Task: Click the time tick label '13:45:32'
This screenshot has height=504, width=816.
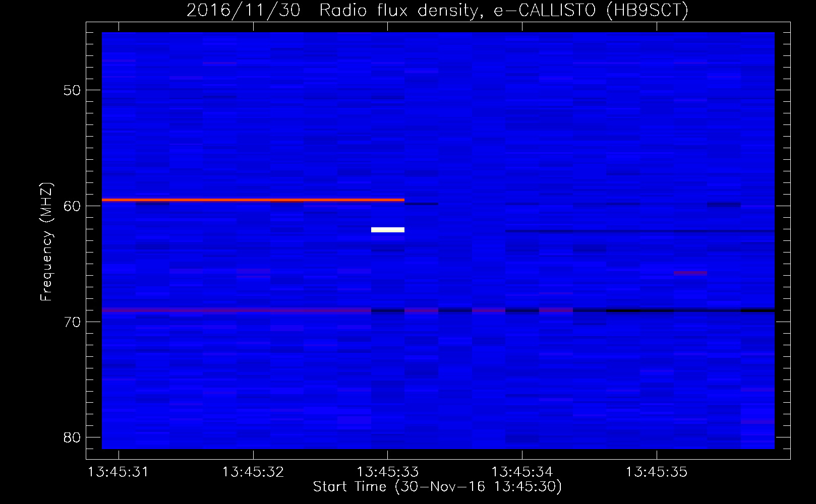Action: pyautogui.click(x=253, y=472)
